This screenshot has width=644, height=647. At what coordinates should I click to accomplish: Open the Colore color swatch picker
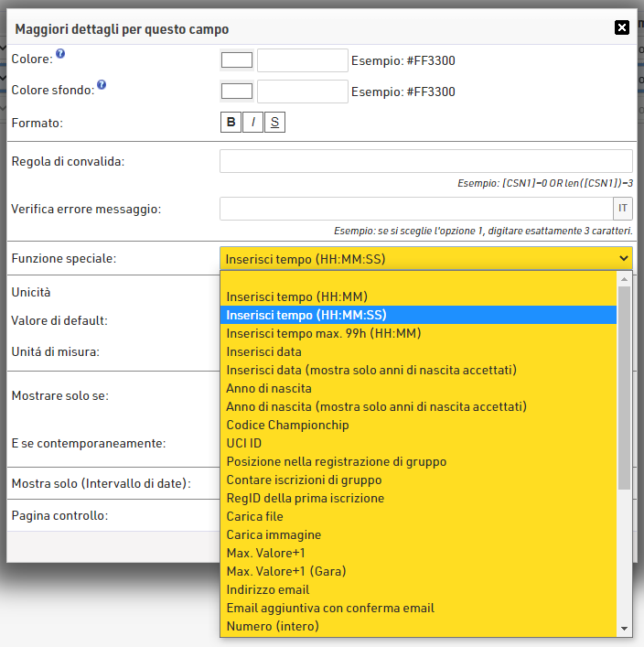click(237, 60)
